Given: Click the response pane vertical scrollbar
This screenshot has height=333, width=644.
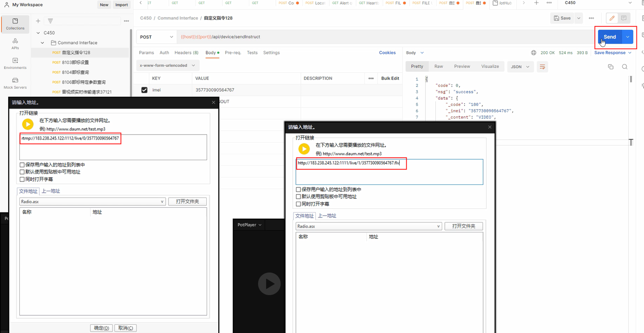Looking at the screenshot, I should pyautogui.click(x=631, y=79).
